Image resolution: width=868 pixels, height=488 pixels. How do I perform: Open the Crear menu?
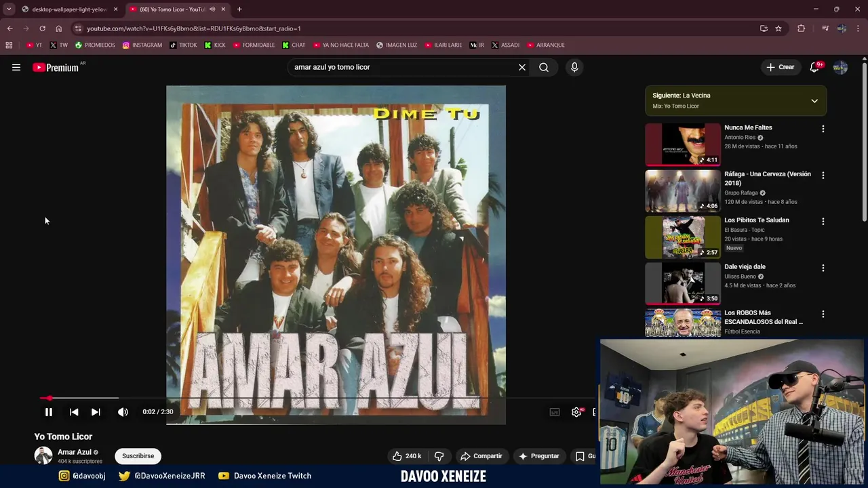[781, 67]
